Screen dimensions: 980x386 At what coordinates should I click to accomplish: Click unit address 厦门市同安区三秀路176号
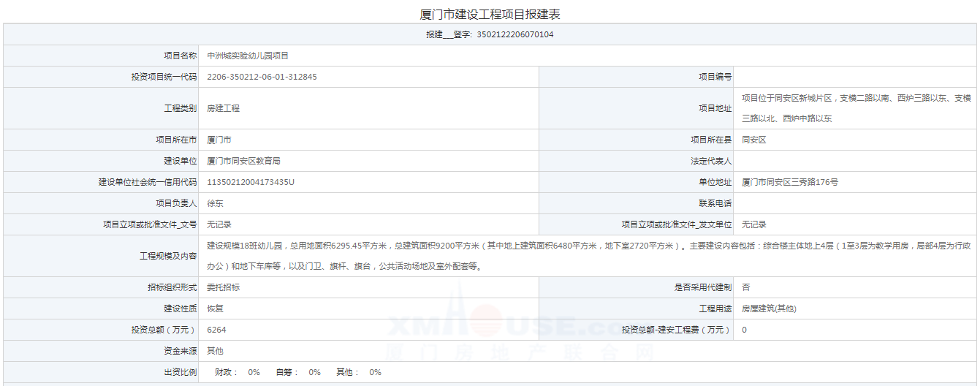click(790, 182)
